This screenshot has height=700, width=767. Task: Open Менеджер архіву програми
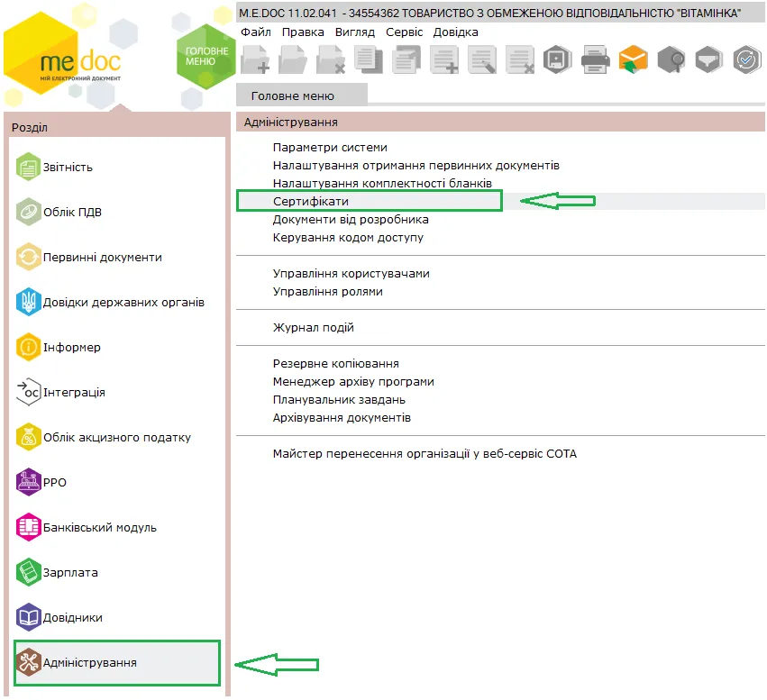[353, 382]
